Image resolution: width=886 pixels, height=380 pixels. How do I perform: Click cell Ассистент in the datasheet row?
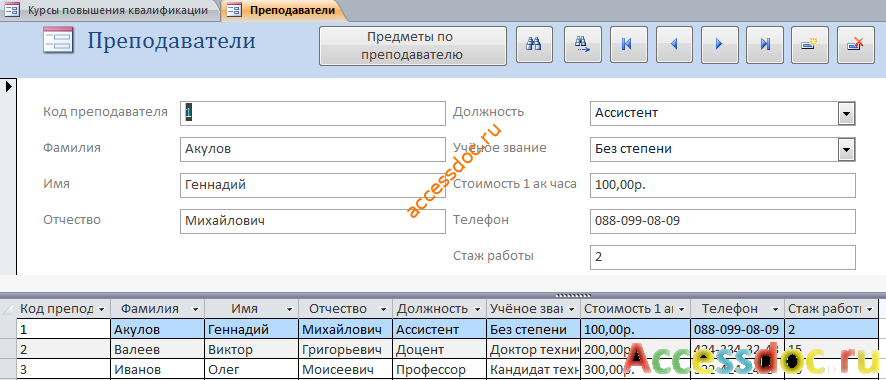point(439,329)
